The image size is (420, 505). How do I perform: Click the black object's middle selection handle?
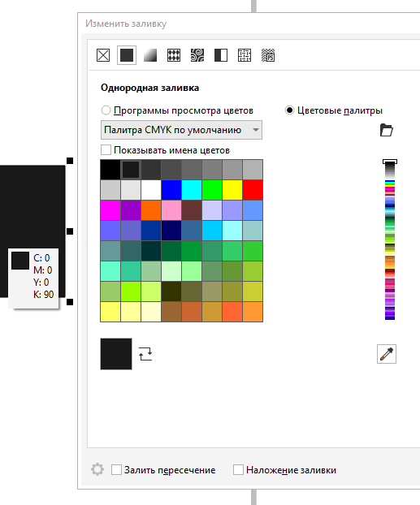(x=70, y=231)
